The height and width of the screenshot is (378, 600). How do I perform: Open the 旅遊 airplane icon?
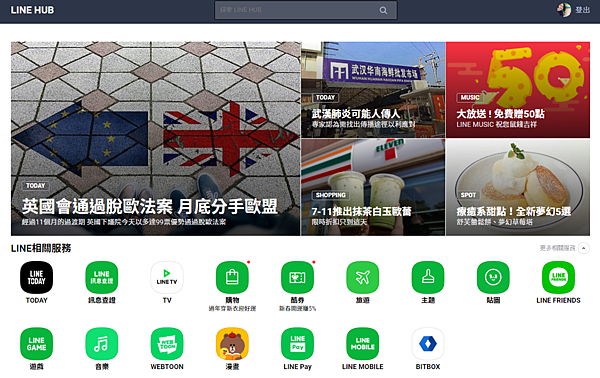coord(363,277)
